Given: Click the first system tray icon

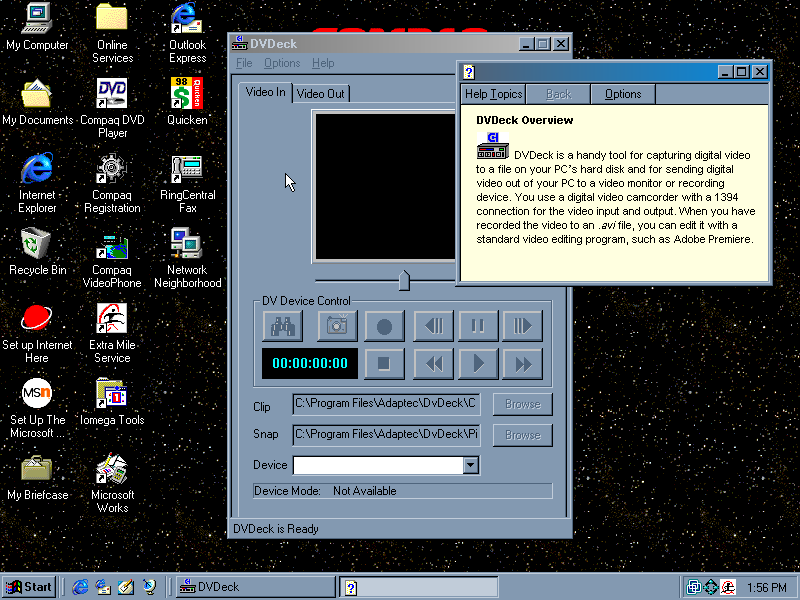Looking at the screenshot, I should [694, 587].
